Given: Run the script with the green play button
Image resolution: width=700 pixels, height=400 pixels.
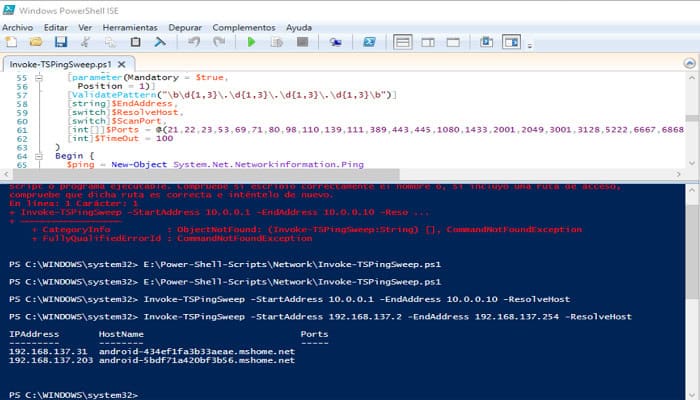Looking at the screenshot, I should coord(252,42).
